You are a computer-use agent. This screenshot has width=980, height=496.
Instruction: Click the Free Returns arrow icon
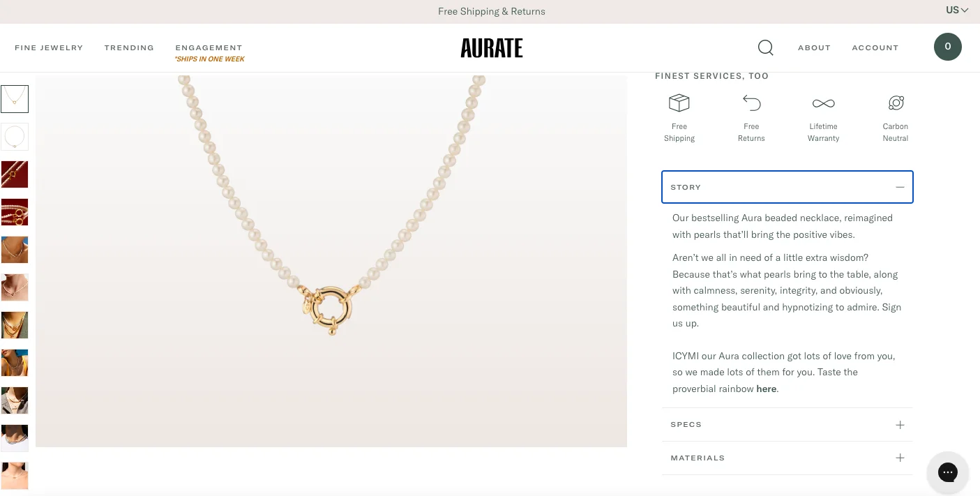(x=751, y=103)
